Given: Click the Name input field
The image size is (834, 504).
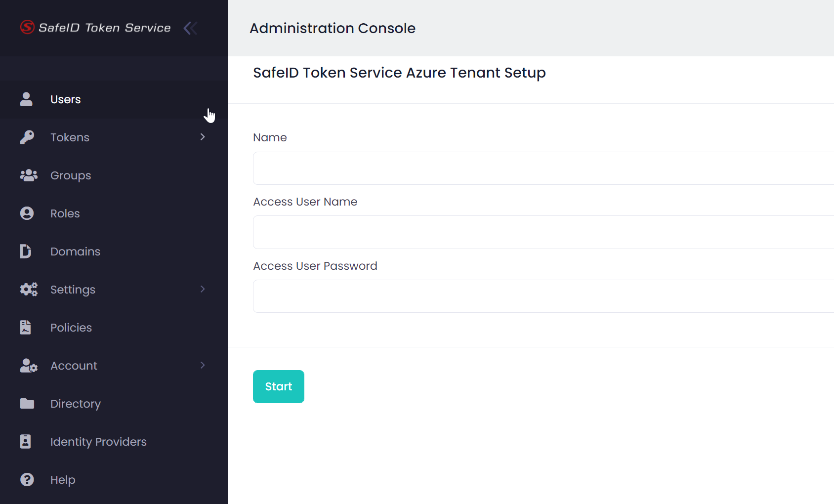Looking at the screenshot, I should point(542,168).
